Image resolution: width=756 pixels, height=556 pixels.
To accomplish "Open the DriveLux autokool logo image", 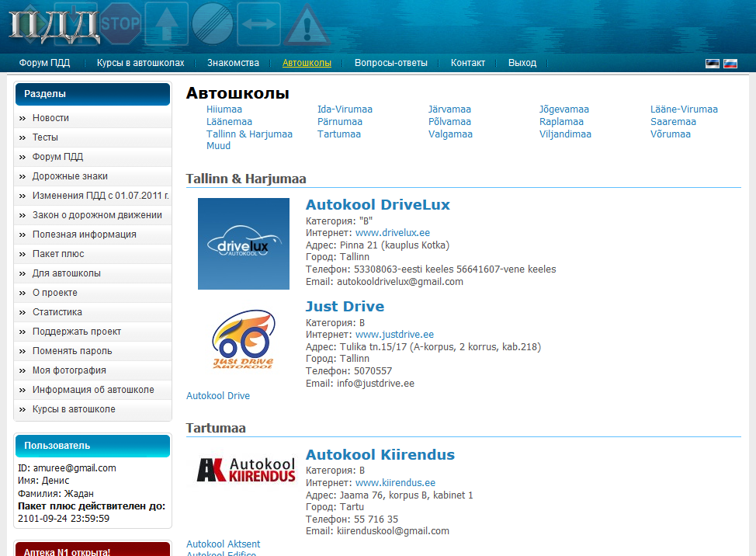I will pos(244,244).
